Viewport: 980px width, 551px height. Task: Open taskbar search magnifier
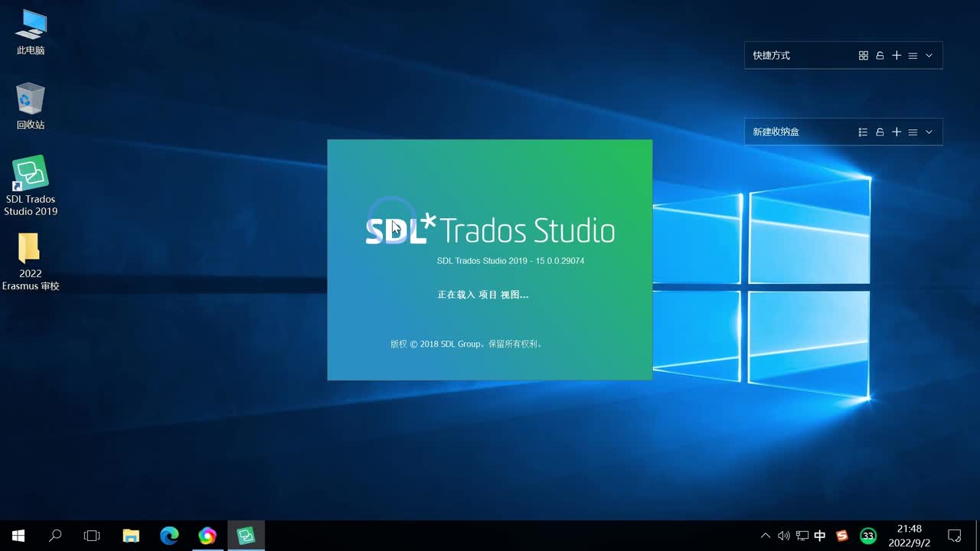click(55, 536)
